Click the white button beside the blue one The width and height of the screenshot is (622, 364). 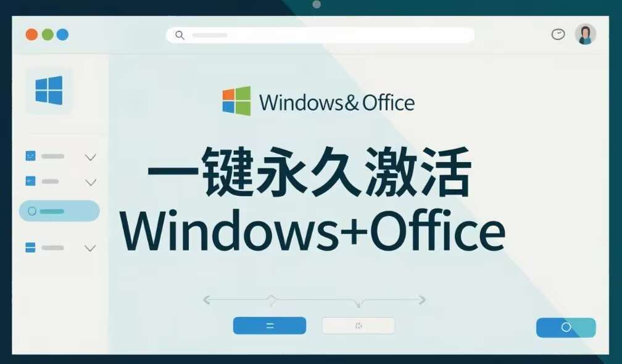[x=359, y=326]
